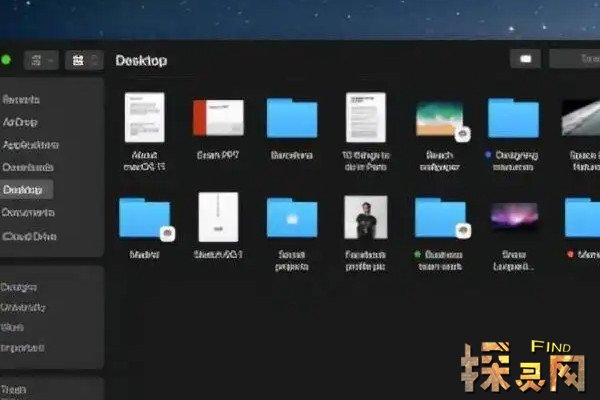Open the About macOS 11 document
The image size is (600, 400).
coord(144,118)
